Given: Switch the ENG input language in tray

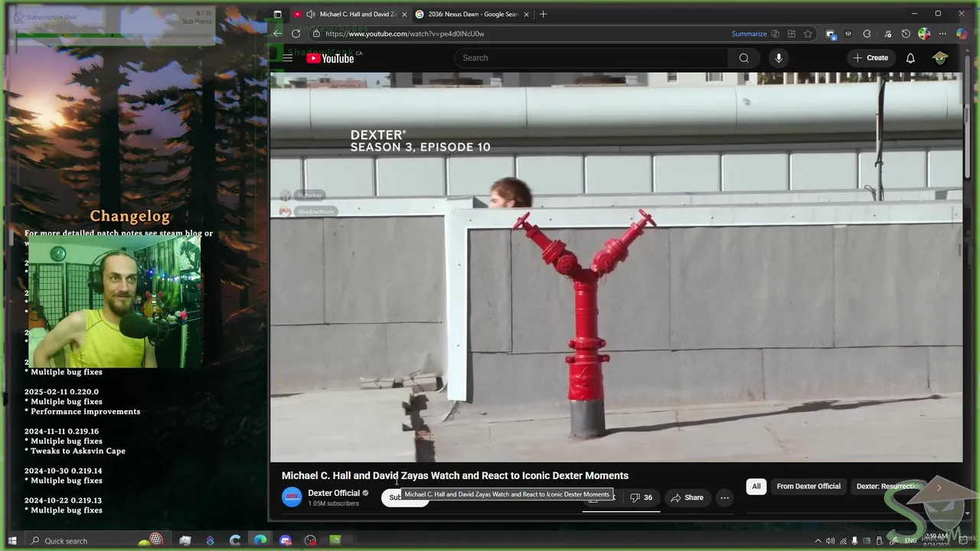Looking at the screenshot, I should [x=910, y=541].
